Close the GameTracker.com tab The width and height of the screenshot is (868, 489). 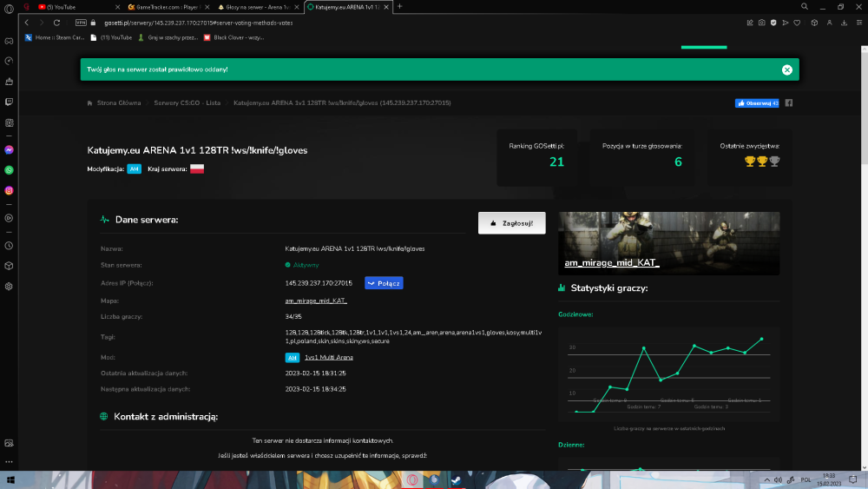tap(207, 7)
